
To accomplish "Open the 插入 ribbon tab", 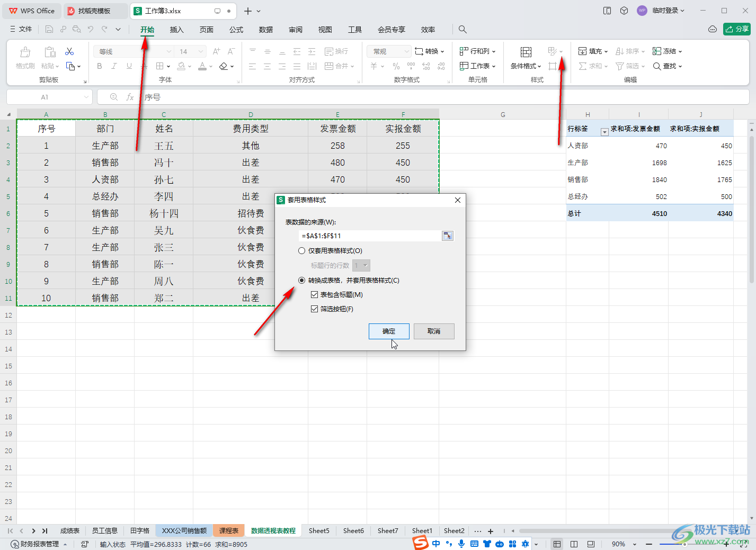I will coord(176,30).
